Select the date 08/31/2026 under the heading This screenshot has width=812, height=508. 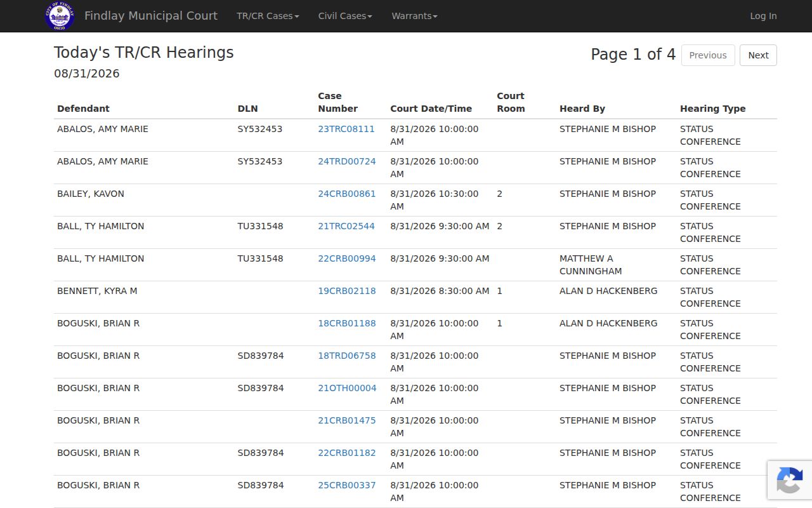coord(87,74)
